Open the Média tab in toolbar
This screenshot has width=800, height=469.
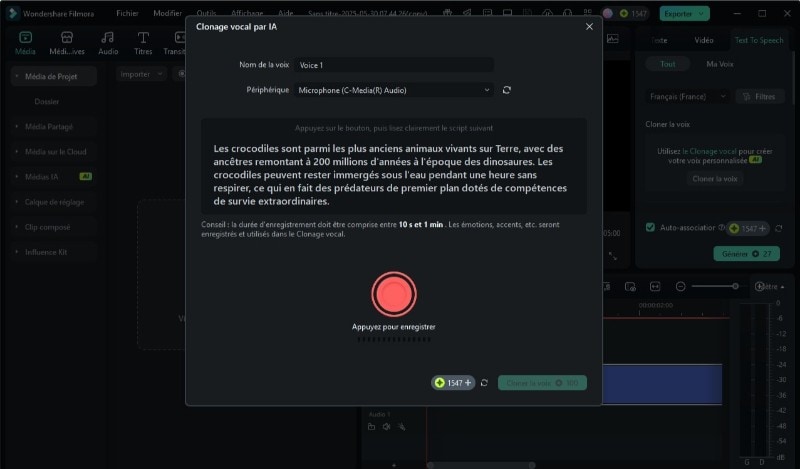click(x=25, y=43)
